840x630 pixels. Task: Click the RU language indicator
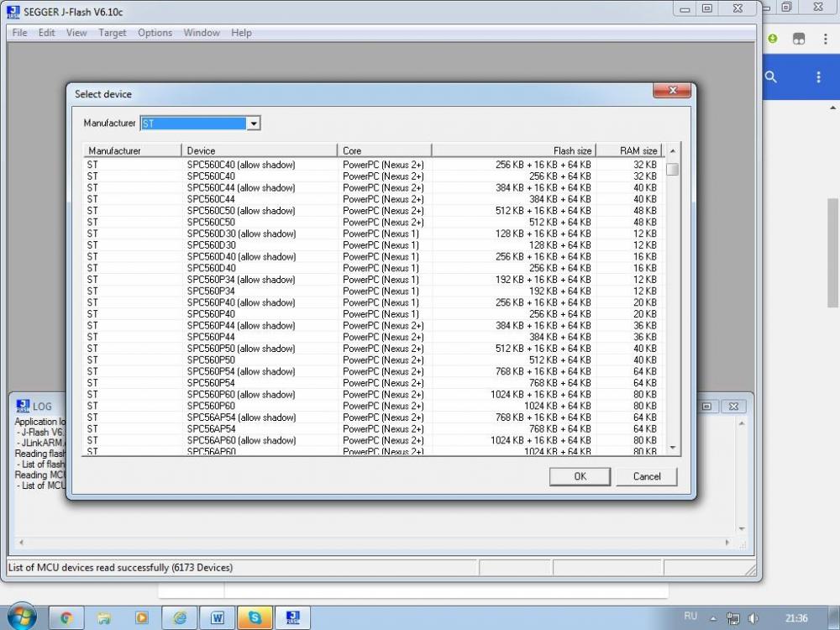690,616
